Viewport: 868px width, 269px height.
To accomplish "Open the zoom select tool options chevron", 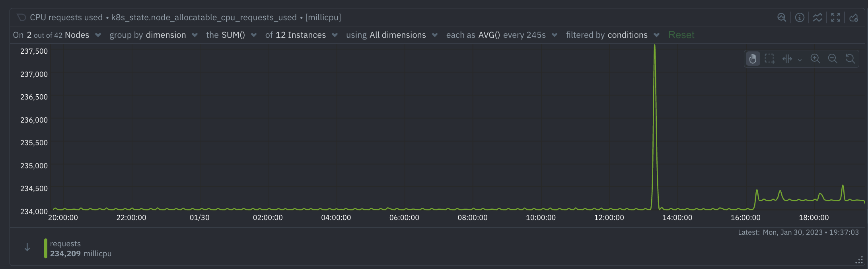I will [x=800, y=60].
